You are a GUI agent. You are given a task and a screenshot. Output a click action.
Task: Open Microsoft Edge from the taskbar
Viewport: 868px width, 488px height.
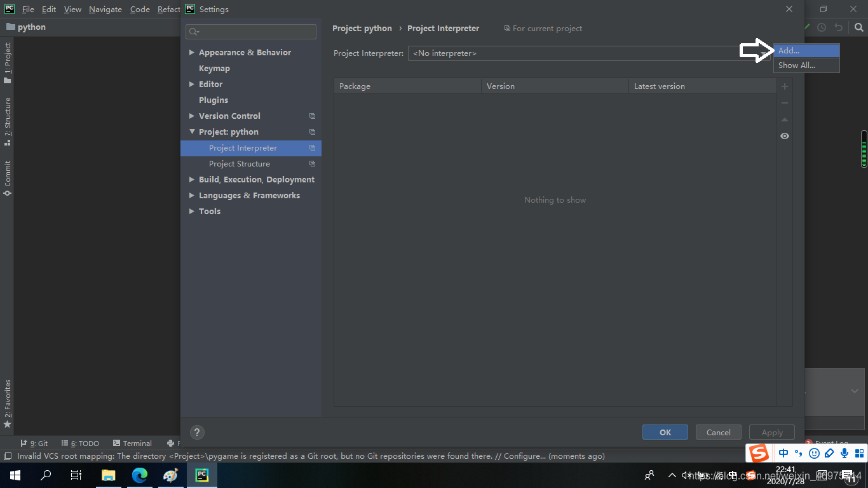(140, 475)
